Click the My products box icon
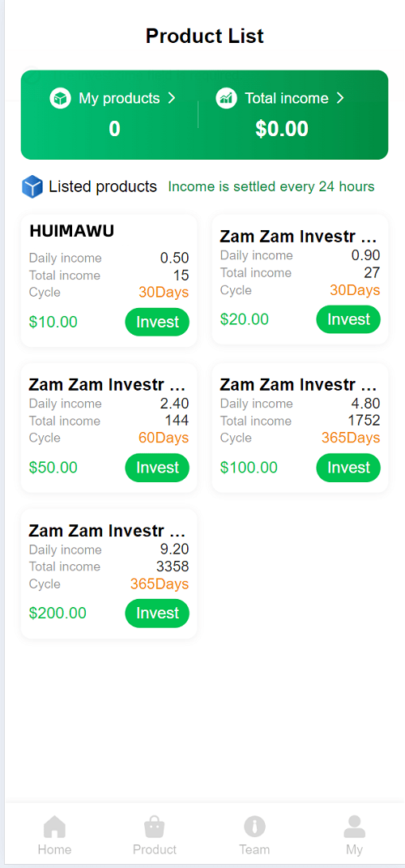Screen dimensions: 405x868 point(60,99)
